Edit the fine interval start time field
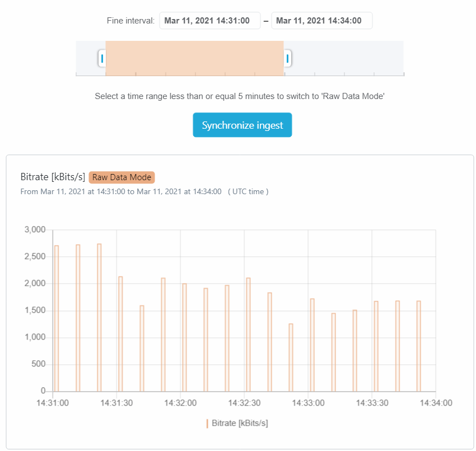 click(210, 21)
